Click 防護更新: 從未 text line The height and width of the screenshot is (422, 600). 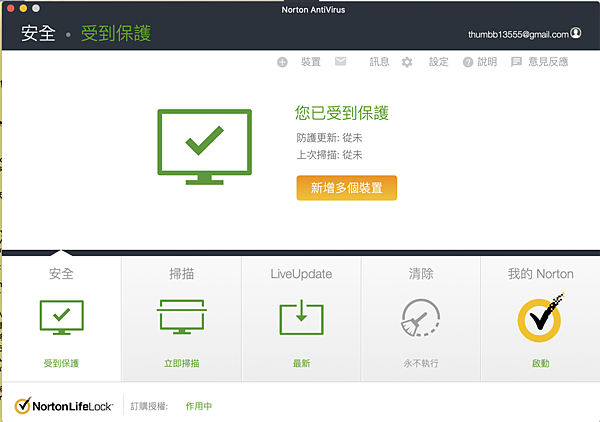click(x=329, y=138)
